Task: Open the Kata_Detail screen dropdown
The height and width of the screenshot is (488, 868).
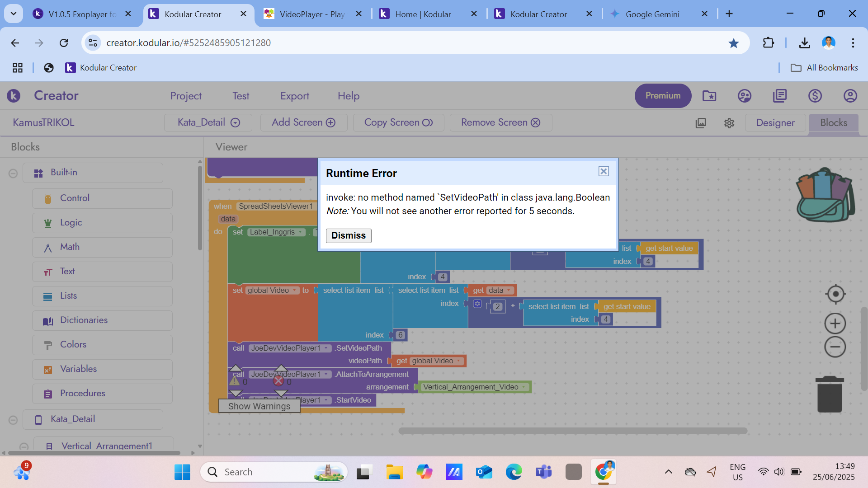Action: click(x=208, y=122)
